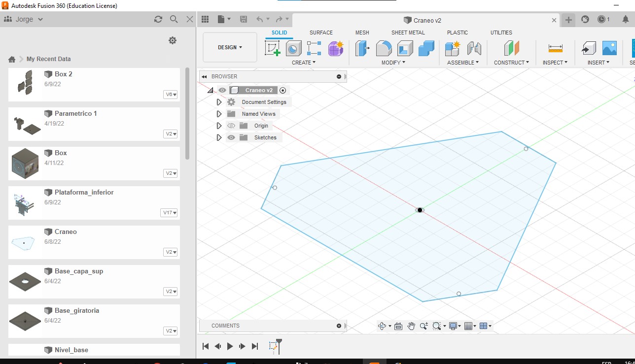Select the Pan hand tool
The image size is (635, 364).
(411, 326)
